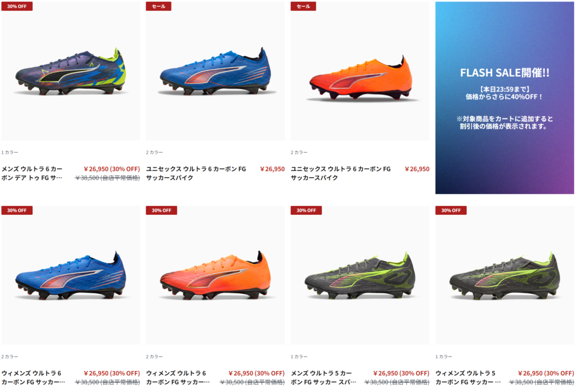
Task: Click the ¥26,950 (30% OFF) price of the women's Ultra 5
Action: point(546,373)
